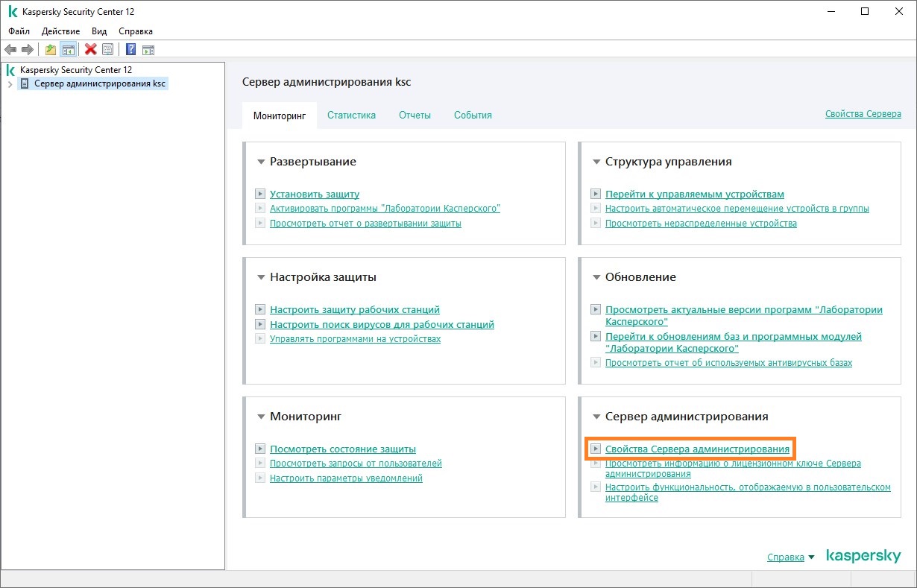Open the Свойства Сервера link

[863, 114]
